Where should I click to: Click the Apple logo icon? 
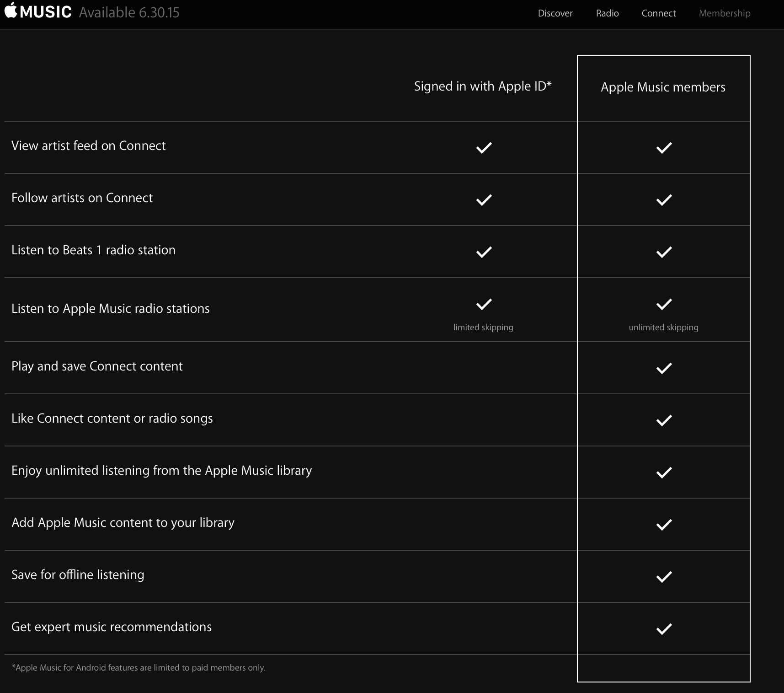[11, 10]
